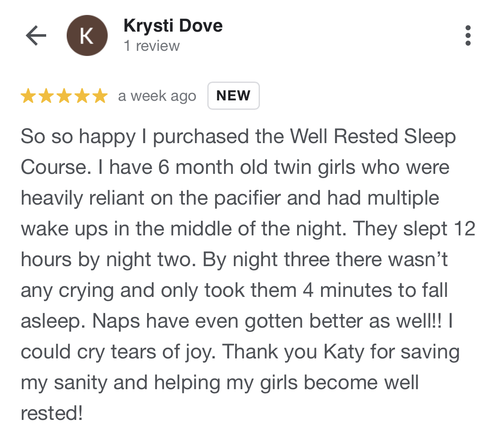This screenshot has width=504, height=440.
Task: Click the final word "rested!"
Action: pos(51,413)
